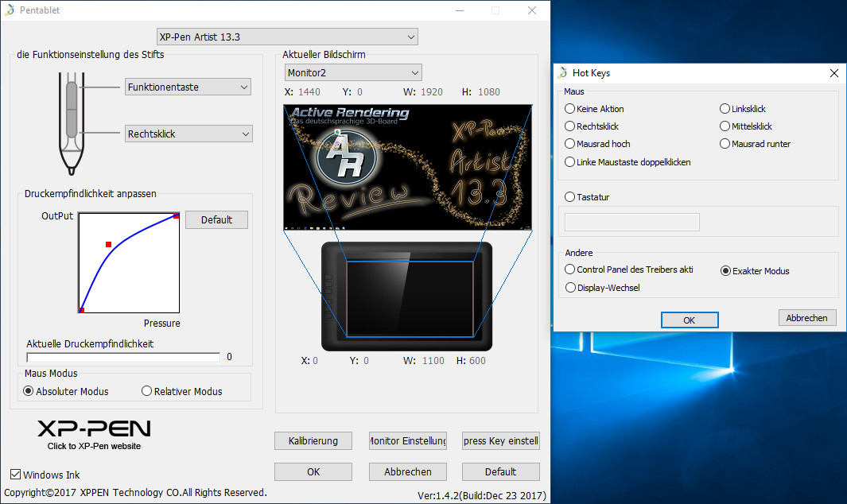Open Monitor Einstellung button
847x504 pixels.
[x=408, y=440]
